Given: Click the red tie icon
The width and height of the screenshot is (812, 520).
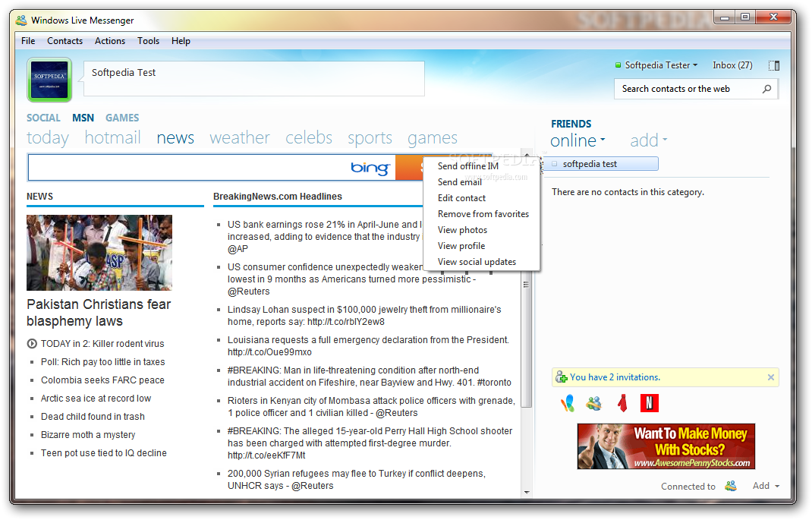Looking at the screenshot, I should tap(622, 403).
